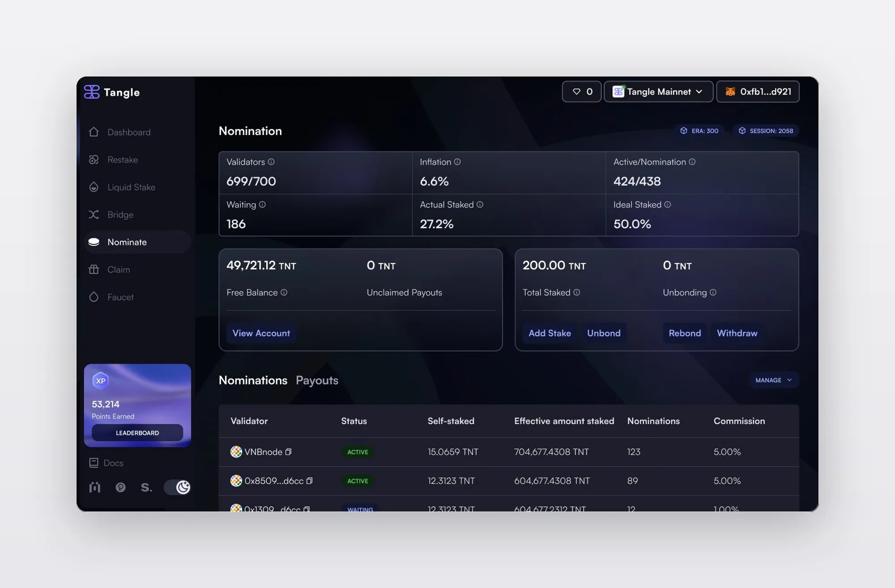Open the Restake page

(137, 160)
